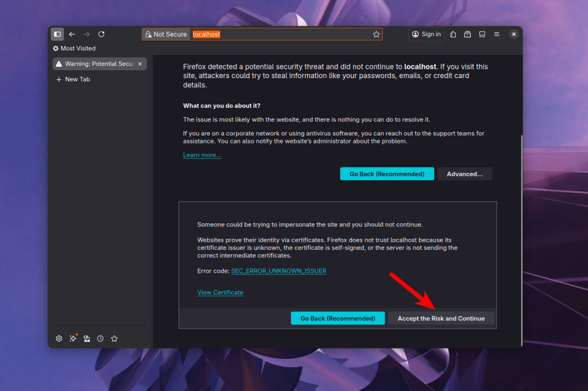Open the AI chatbot sparkle icon
Screen dimensions: 588x391
coord(73,339)
